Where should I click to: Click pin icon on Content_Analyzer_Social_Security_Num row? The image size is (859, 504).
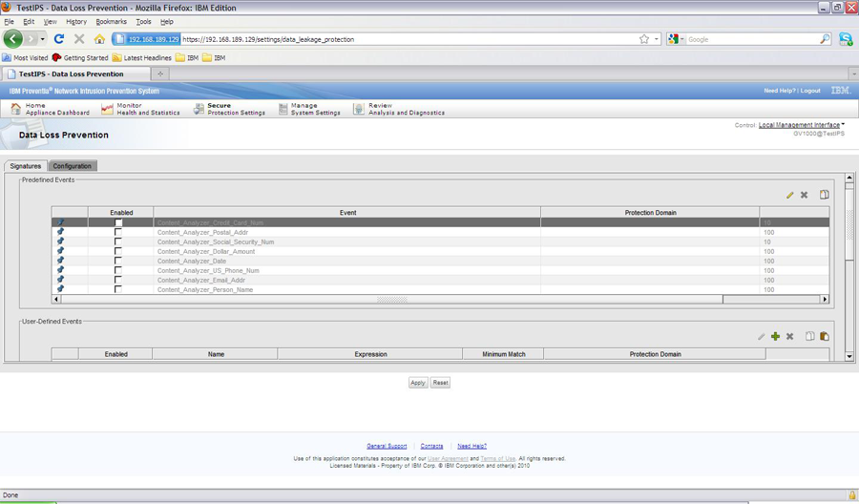[x=60, y=241]
